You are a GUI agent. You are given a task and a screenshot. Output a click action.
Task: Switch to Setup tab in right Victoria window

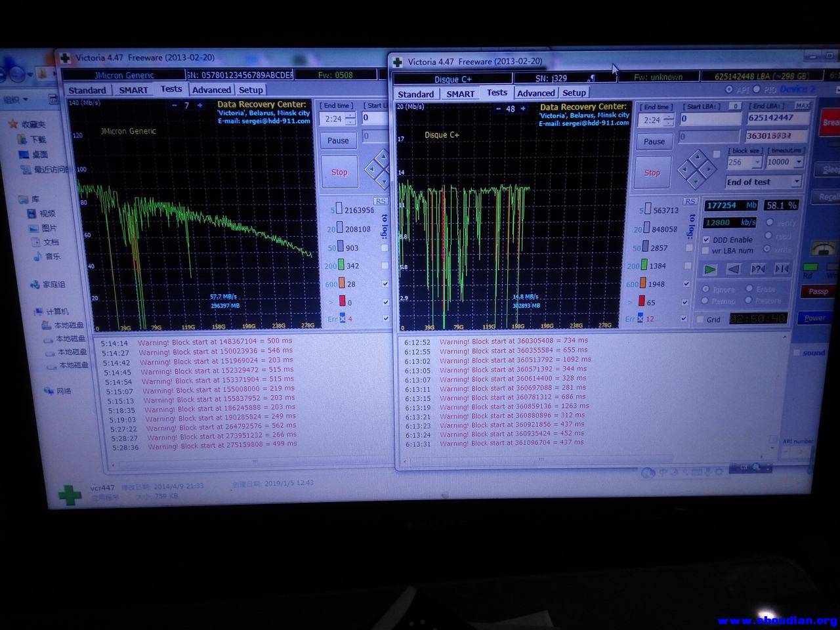[574, 93]
